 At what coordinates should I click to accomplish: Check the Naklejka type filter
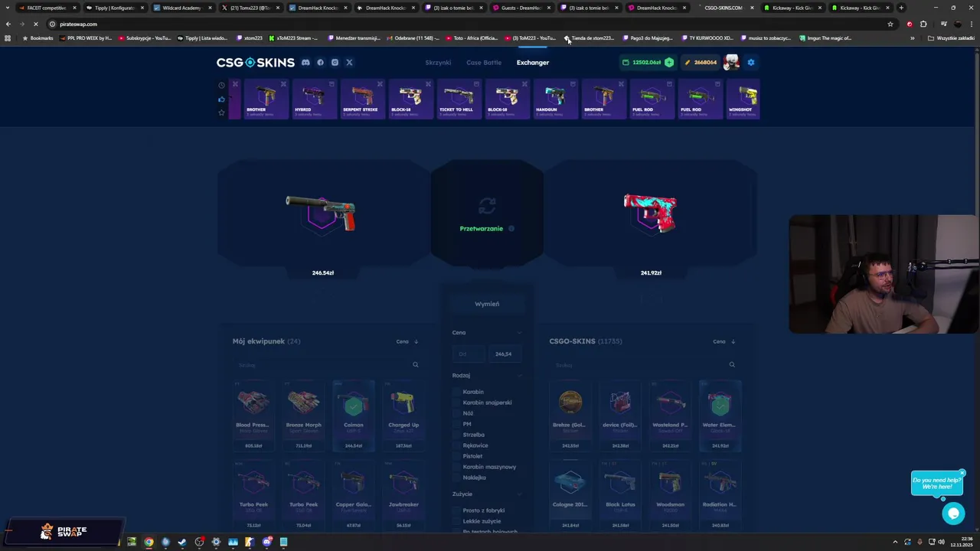457,478
